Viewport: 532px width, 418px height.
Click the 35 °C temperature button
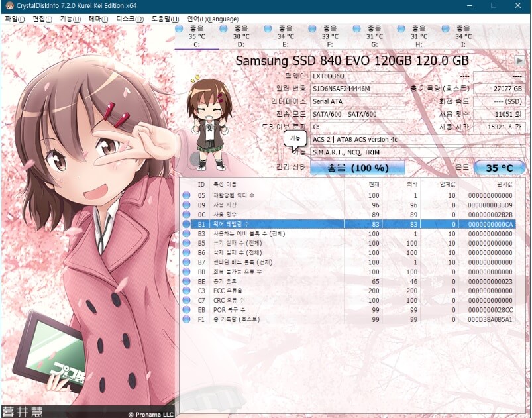coord(500,168)
